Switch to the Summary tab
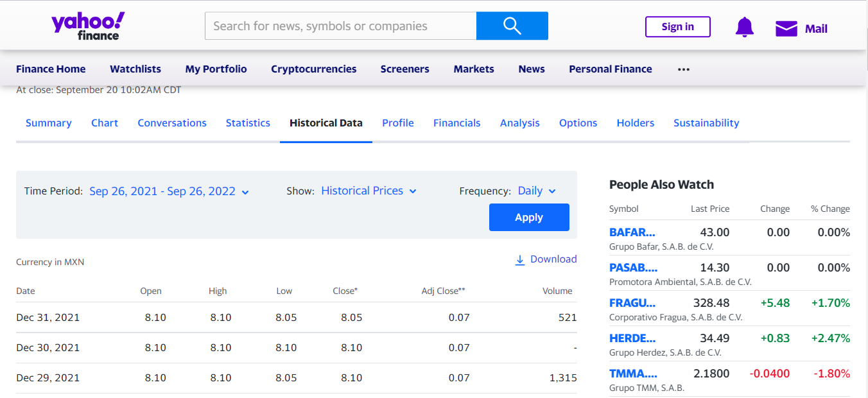Screen dimensions: 868x398 (x=49, y=123)
